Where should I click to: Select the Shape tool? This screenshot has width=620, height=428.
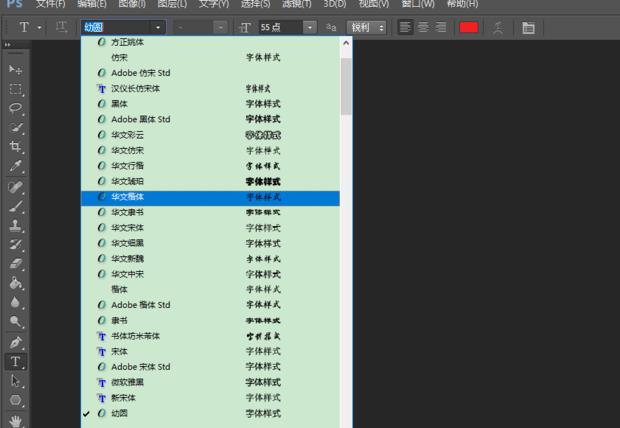point(15,400)
